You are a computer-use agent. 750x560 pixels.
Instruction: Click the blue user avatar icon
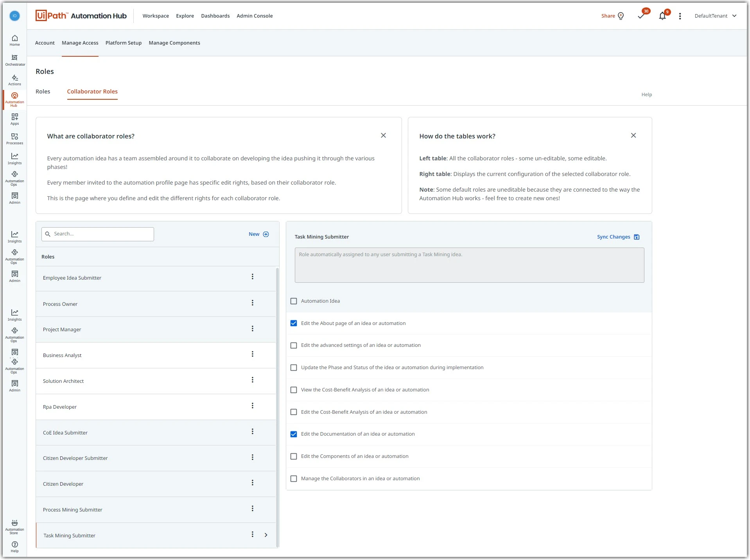(x=14, y=16)
